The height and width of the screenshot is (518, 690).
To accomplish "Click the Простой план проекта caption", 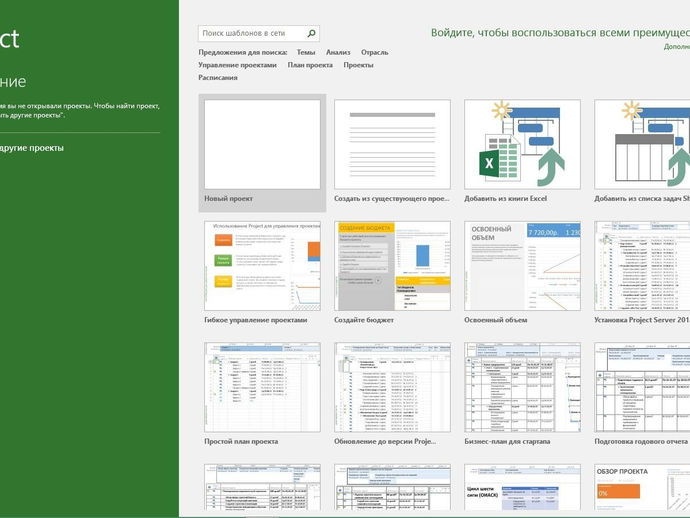I will click(x=241, y=441).
